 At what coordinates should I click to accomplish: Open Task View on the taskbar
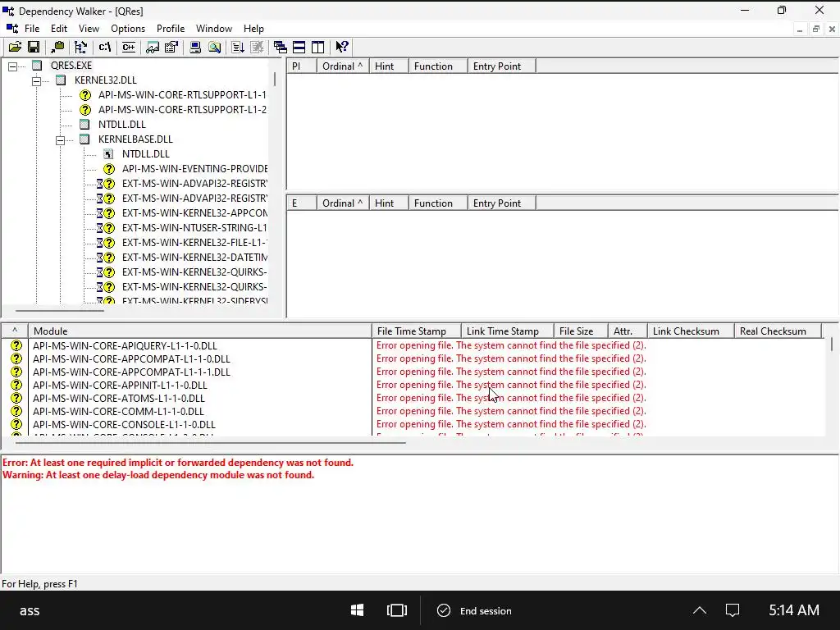coord(397,610)
